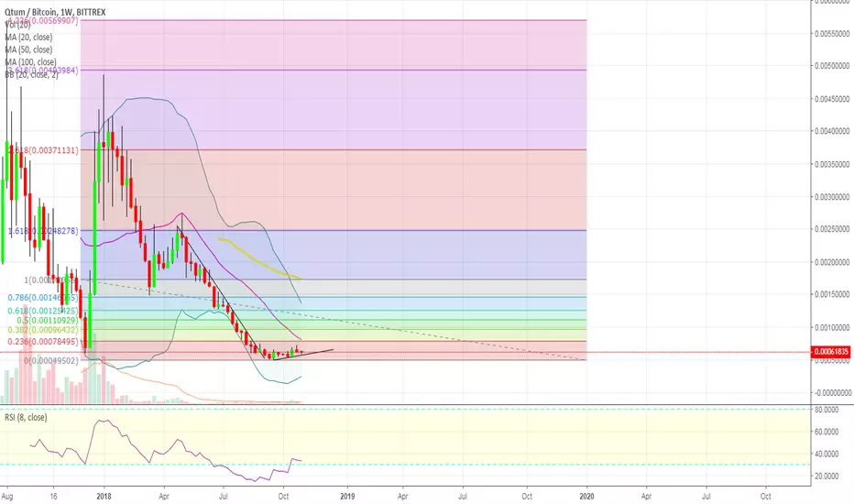Screen dimensions: 854x504
Task: Click the 0.618(0.00125425) Fibonacci label
Action: click(43, 312)
